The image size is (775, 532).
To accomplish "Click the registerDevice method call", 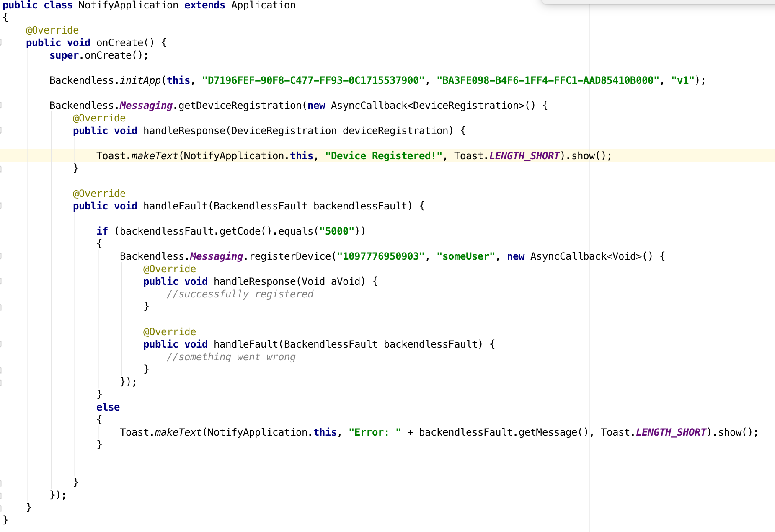I will coord(290,256).
